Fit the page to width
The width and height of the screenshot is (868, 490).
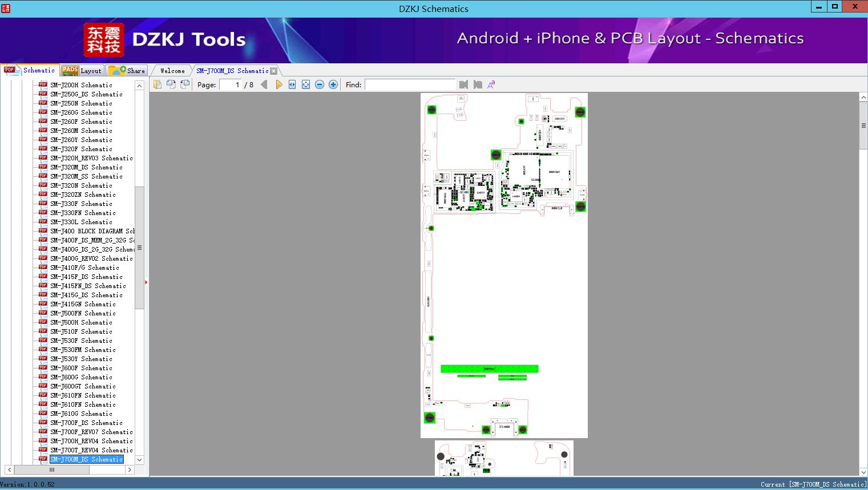292,84
